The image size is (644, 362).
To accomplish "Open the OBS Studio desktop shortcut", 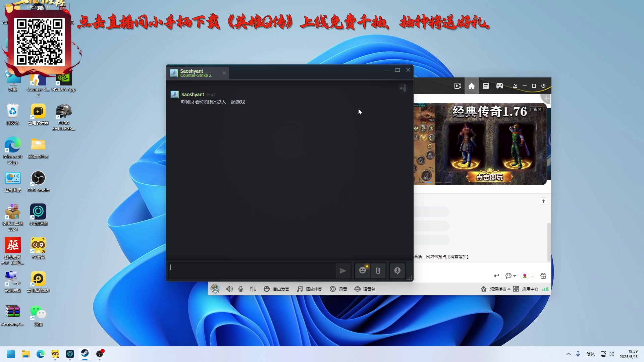I will tap(38, 181).
